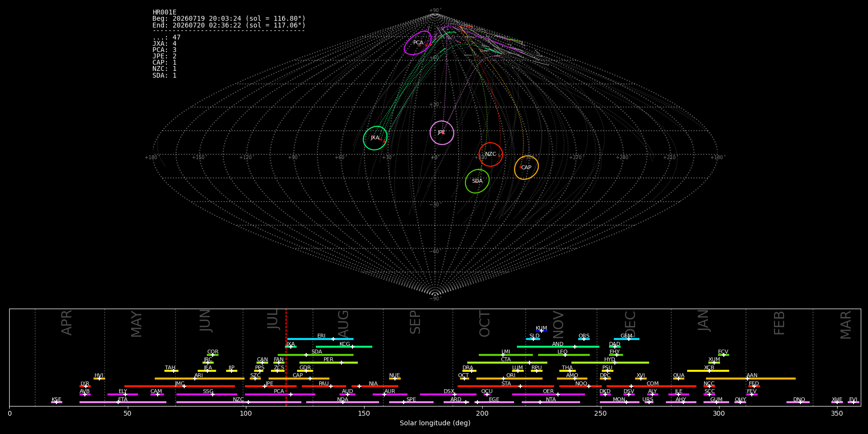The image size is (868, 434).
Task: Click the HR001E title text
Action: point(164,13)
